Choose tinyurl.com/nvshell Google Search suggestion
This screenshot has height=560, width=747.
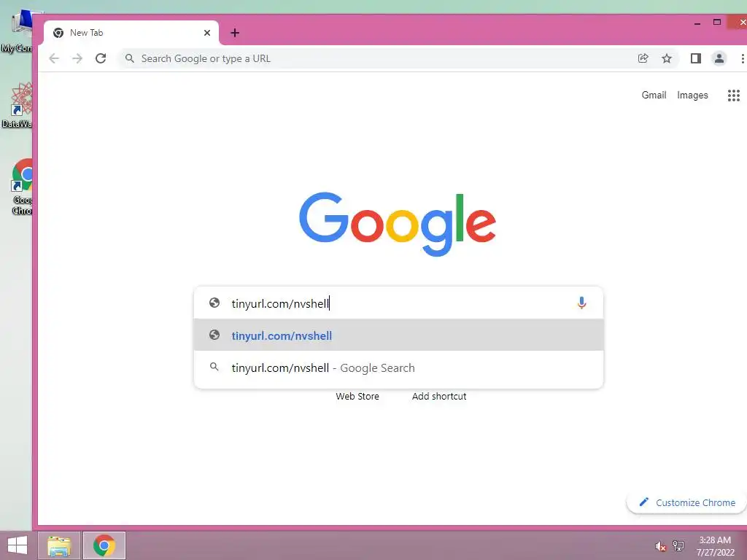399,367
